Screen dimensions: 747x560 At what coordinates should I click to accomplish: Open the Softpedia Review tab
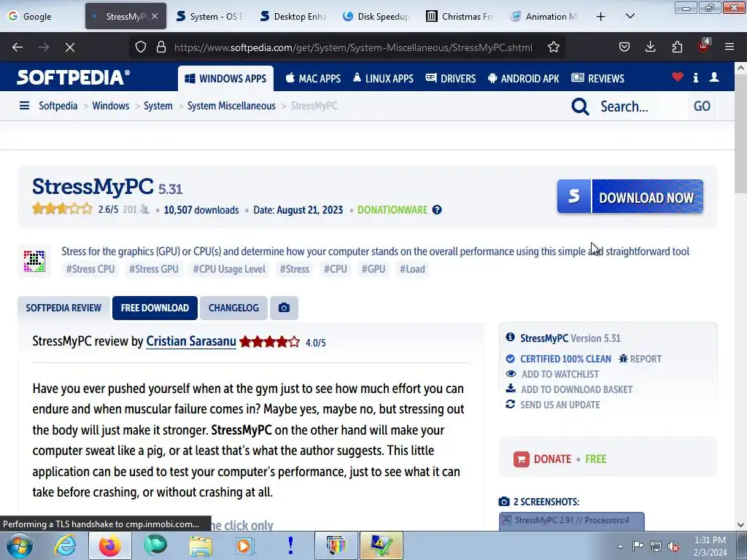tap(63, 308)
